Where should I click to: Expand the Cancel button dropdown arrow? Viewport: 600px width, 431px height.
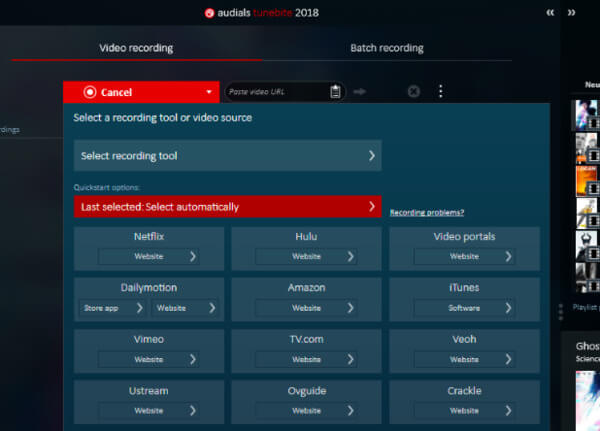(x=209, y=92)
